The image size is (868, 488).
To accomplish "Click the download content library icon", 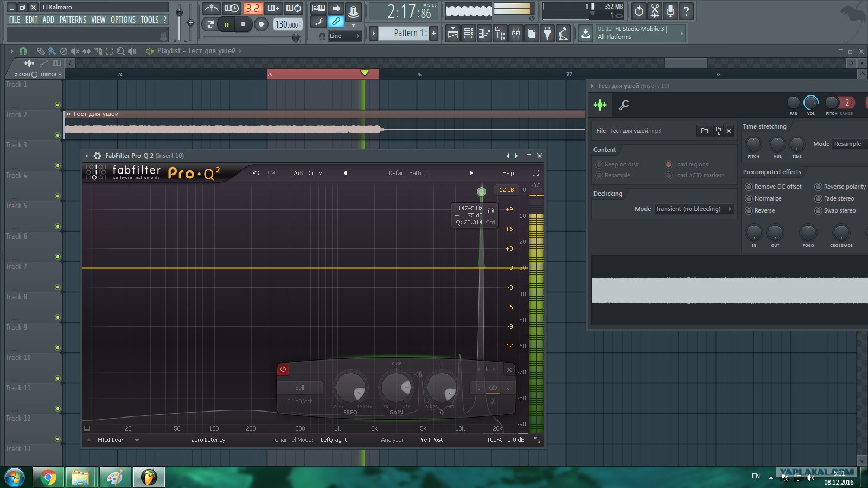I will [585, 34].
